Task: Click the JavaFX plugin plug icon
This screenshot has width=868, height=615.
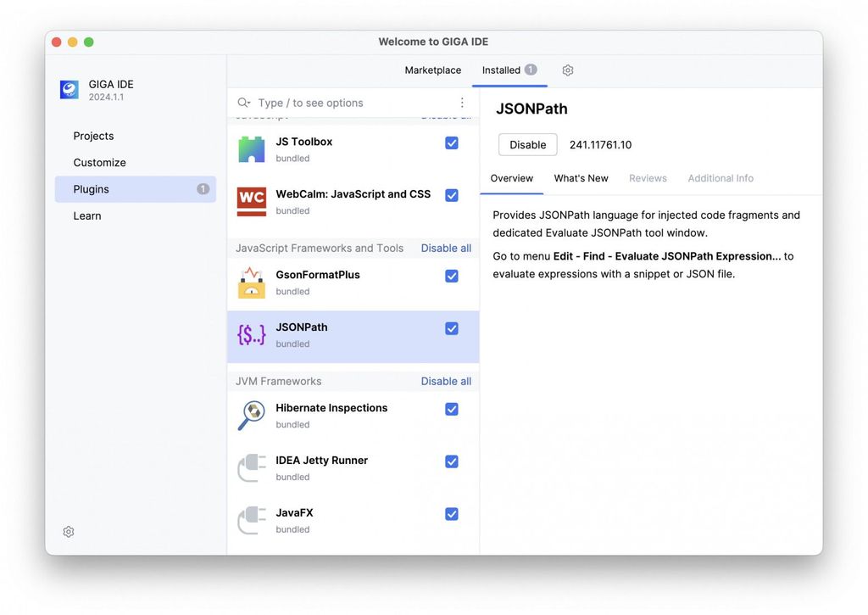Action: [252, 521]
